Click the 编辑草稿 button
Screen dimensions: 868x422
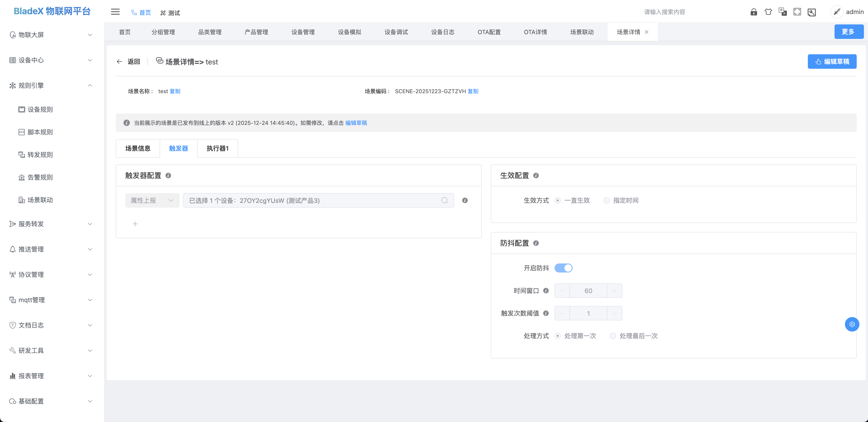point(832,61)
